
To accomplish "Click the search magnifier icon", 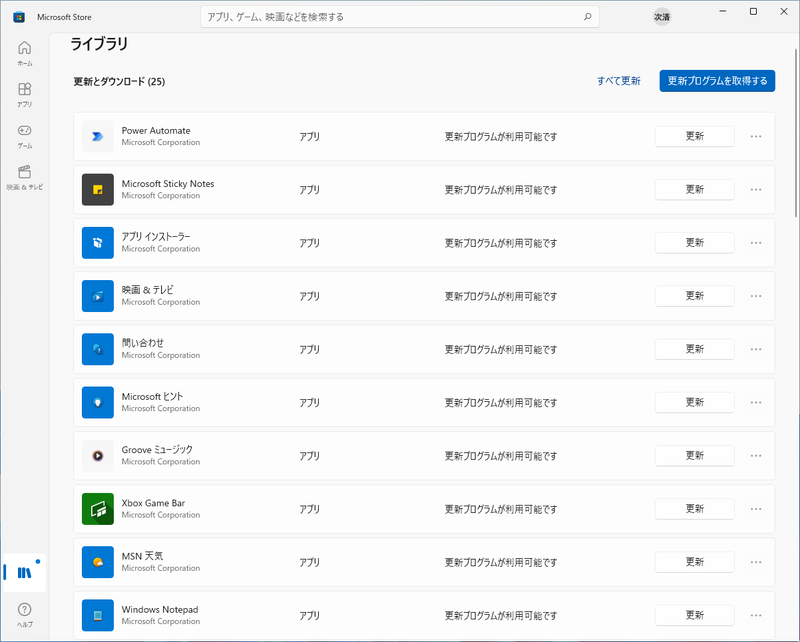I will (x=587, y=17).
